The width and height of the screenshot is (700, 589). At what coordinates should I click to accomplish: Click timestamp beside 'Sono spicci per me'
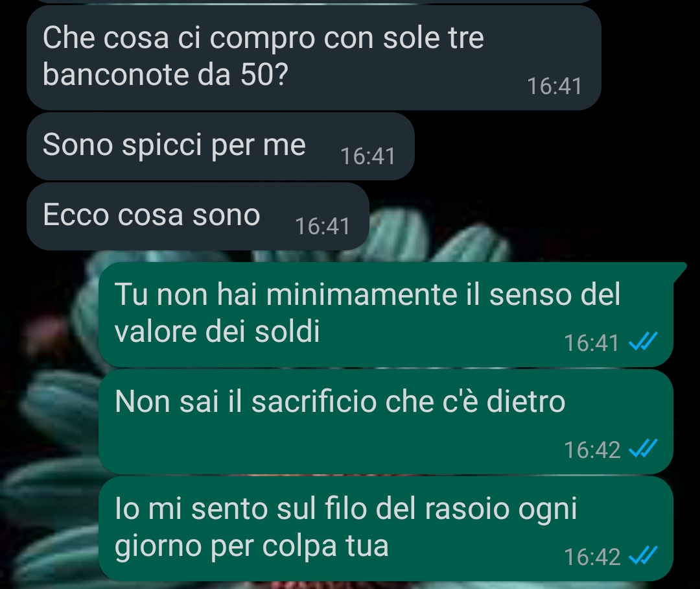coord(368,156)
